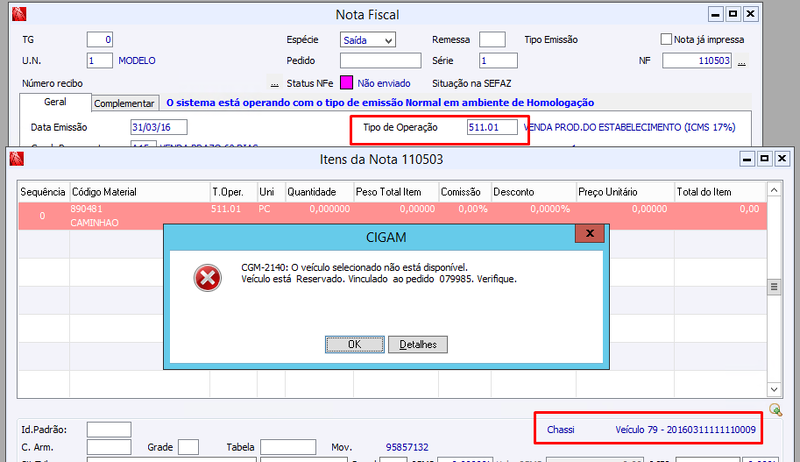The height and width of the screenshot is (462, 800).
Task: Click the Chassi vehicle value Veículo 79
Action: point(685,429)
